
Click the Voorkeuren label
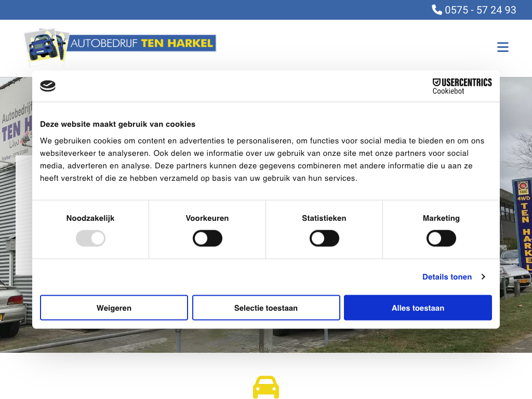tap(207, 218)
